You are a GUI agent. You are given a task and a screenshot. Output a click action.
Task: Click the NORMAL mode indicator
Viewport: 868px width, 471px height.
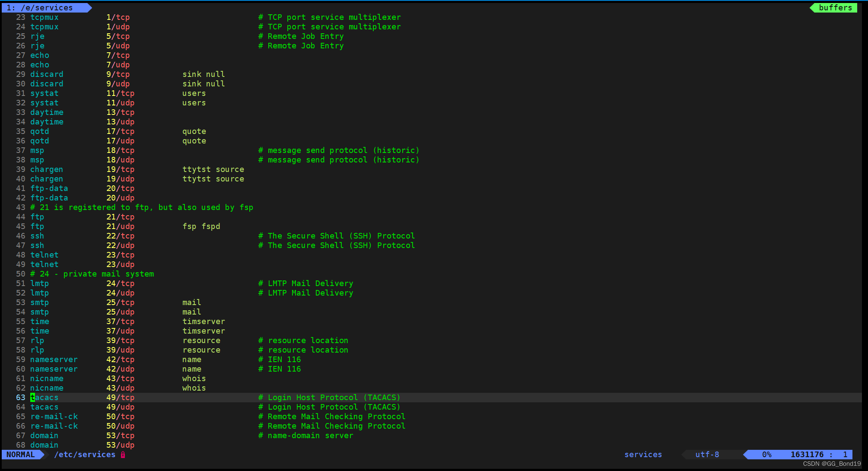click(21, 455)
